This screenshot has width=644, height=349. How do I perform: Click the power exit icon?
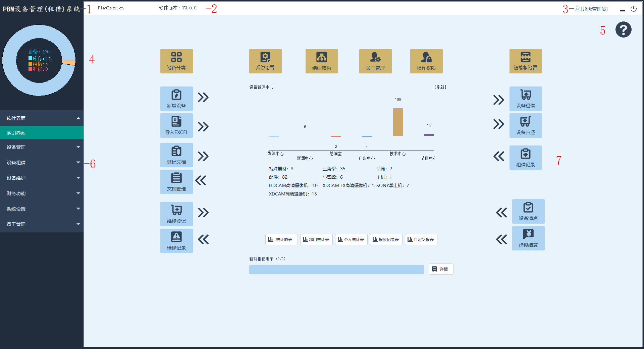pos(633,9)
